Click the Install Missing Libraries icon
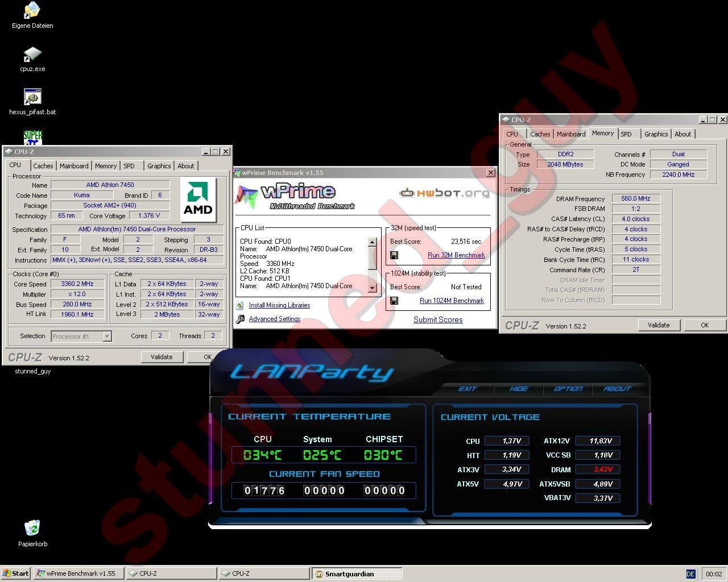 pos(240,305)
